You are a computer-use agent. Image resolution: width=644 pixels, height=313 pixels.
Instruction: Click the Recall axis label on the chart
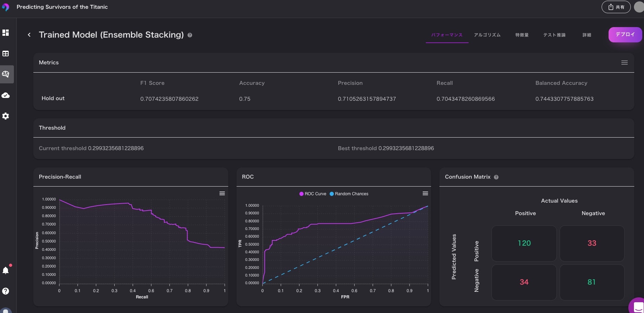pyautogui.click(x=142, y=297)
